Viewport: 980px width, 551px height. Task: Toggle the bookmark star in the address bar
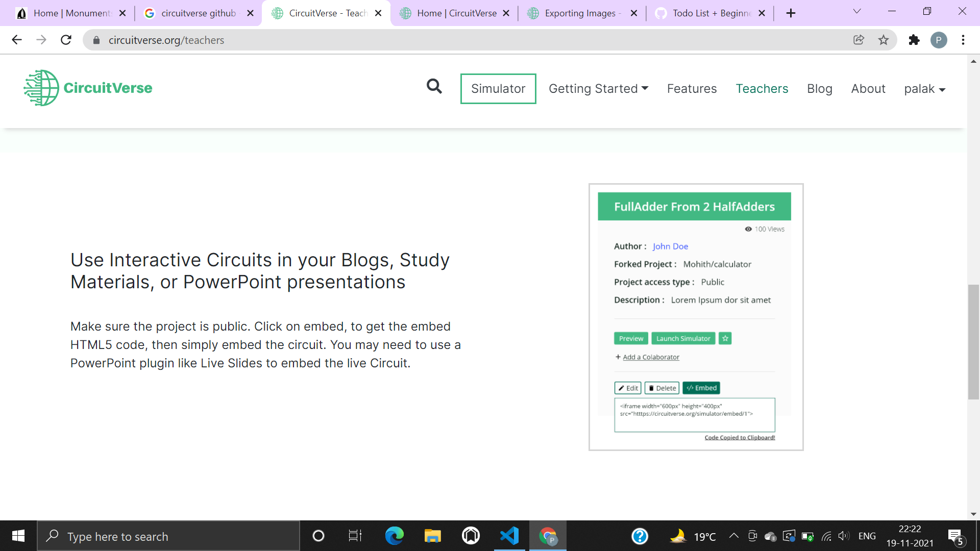[884, 40]
